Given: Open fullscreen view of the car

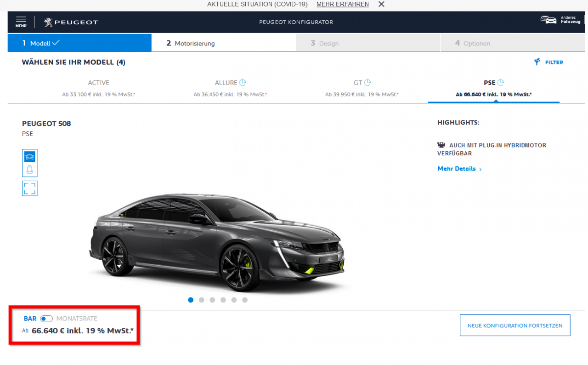Looking at the screenshot, I should 30,188.
